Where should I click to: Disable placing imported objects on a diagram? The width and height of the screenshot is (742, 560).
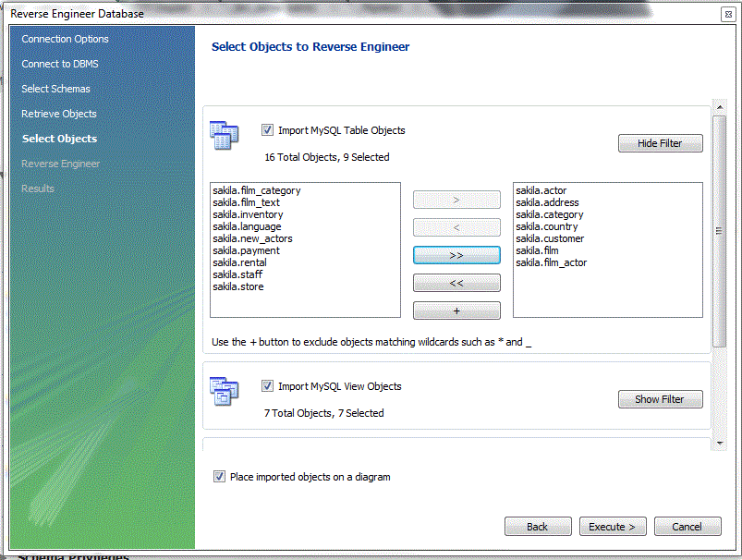coord(219,477)
